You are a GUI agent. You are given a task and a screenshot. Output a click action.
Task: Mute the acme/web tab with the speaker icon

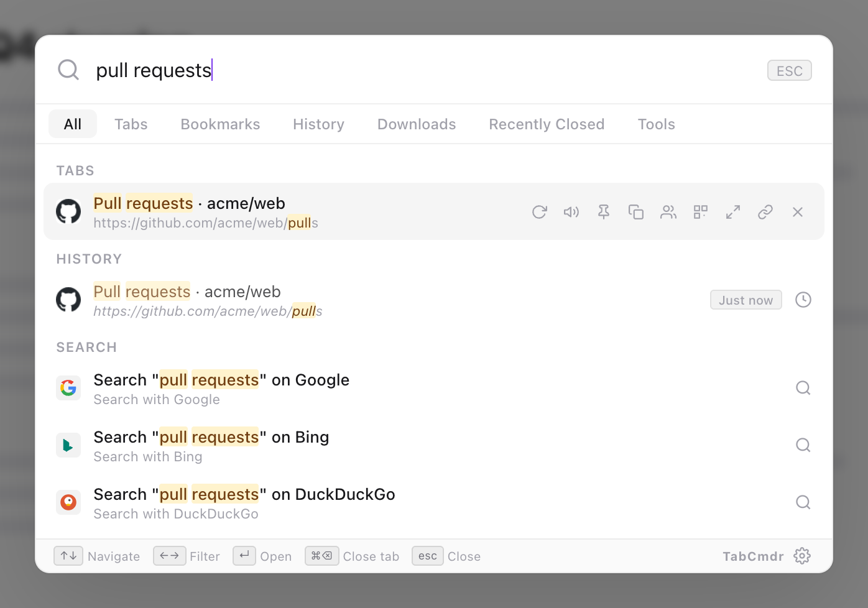(571, 212)
